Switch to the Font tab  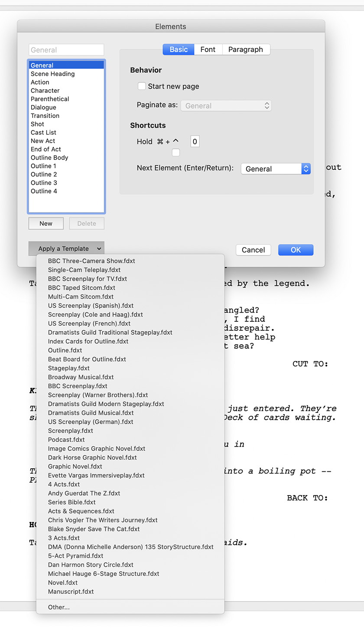208,49
